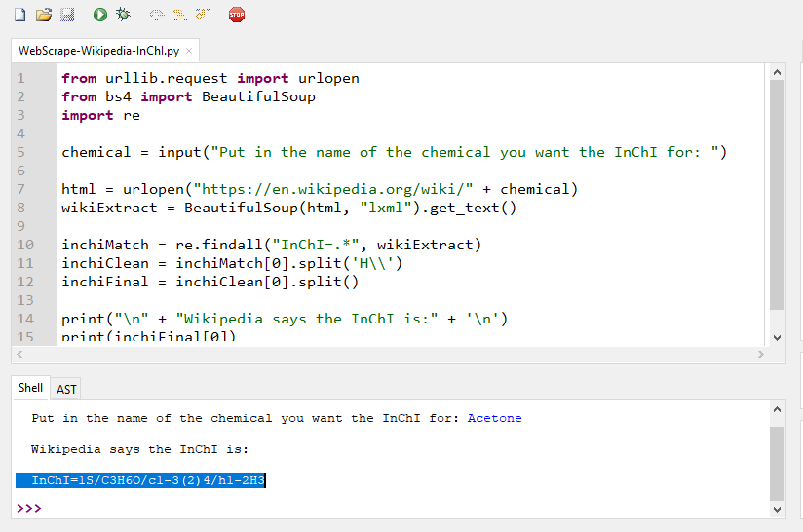Screen dimensions: 803x532
Task: Click the editor's scroll down arrow
Action: pyautogui.click(x=777, y=337)
